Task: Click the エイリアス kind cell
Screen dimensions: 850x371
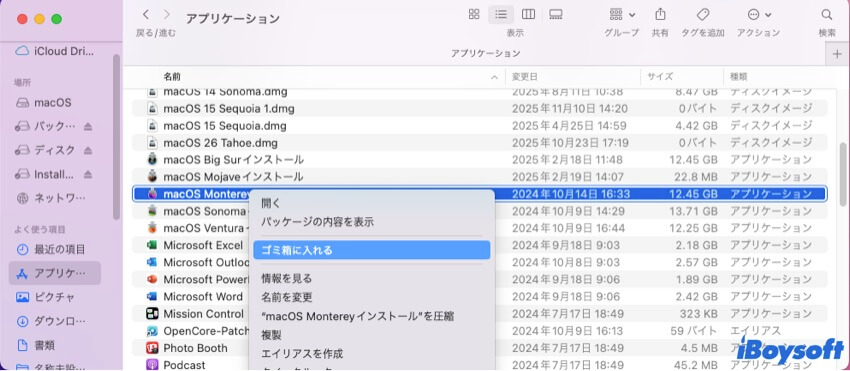Action: tap(755, 331)
